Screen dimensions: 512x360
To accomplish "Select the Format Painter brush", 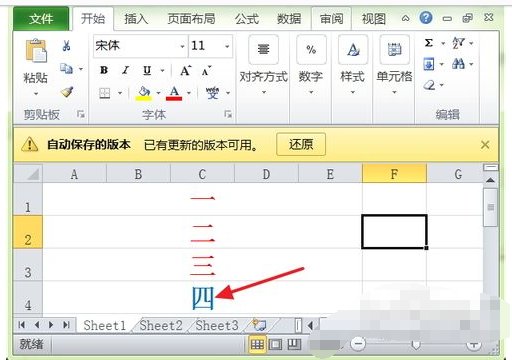I will point(67,92).
